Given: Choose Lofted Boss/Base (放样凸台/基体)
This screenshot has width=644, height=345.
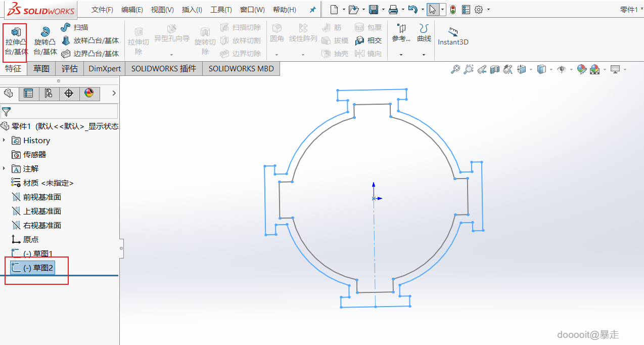Looking at the screenshot, I should 90,40.
